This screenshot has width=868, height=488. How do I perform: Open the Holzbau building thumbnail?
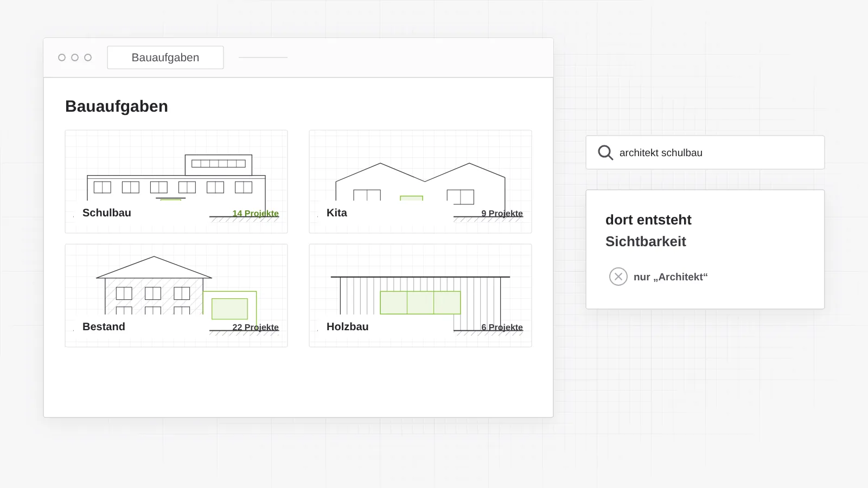[x=420, y=295]
